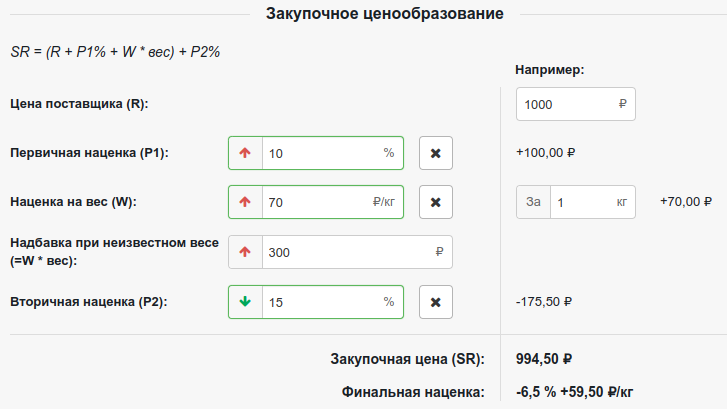Remove the Наценка на вес value via X
The height and width of the screenshot is (409, 727).
[435, 202]
